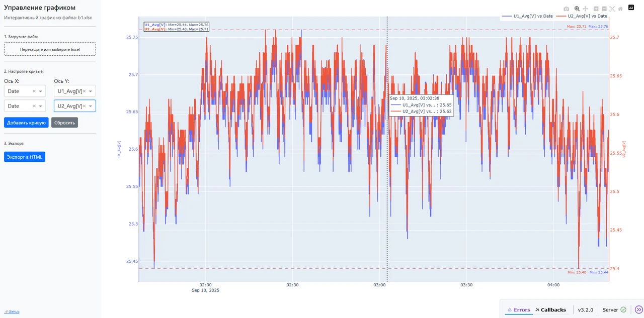The image size is (644, 318).
Task: Click the U2_Avg[V] right axis title
Action: (x=624, y=149)
